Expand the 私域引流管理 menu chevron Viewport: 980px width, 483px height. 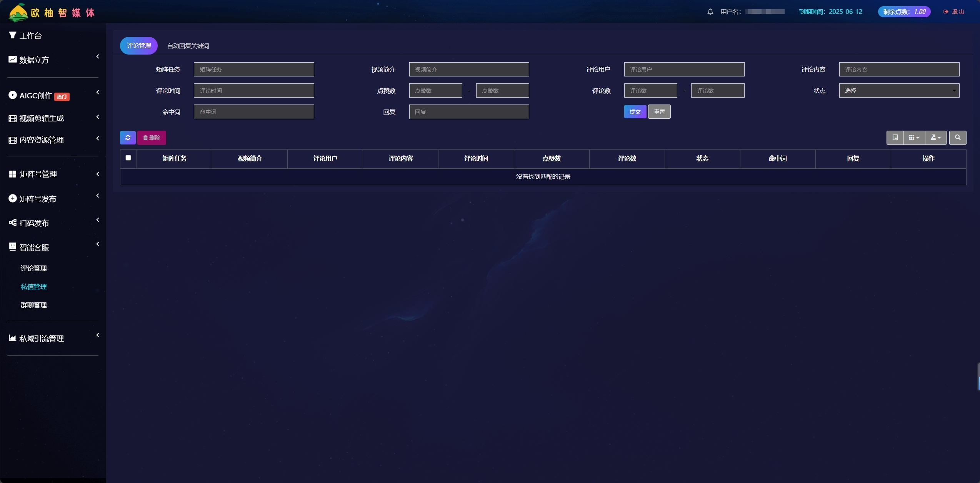click(98, 335)
